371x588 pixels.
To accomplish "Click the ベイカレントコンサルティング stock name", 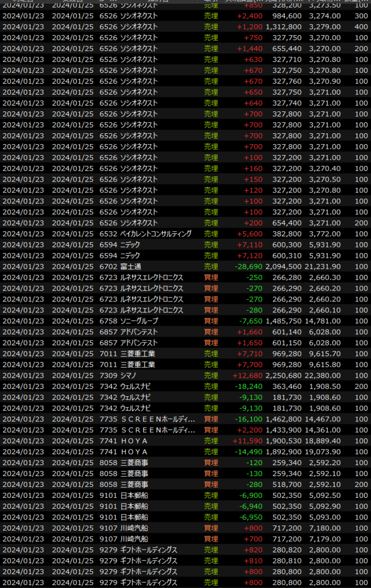I will click(x=156, y=234).
